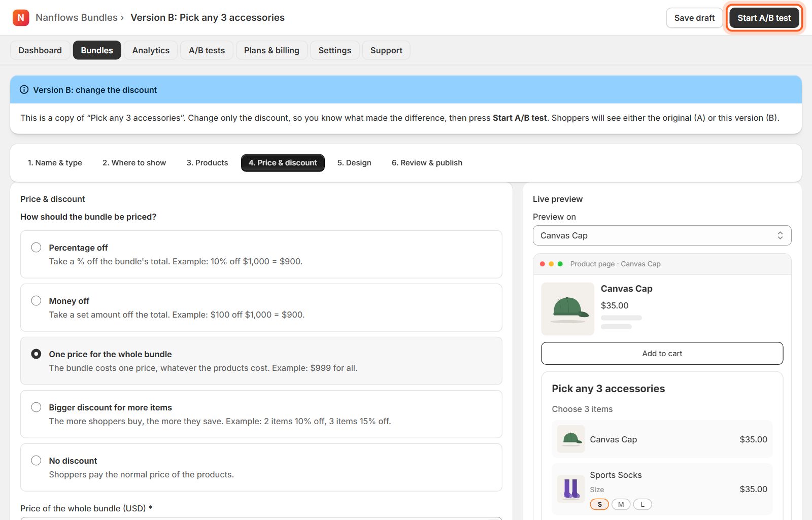Click the Pick any 3 accessories preview heading
The image size is (812, 520).
[608, 389]
